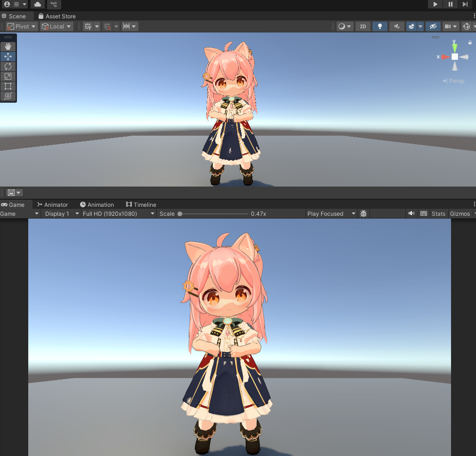476x456 pixels.
Task: Toggle grid visibility on Y axis
Action: point(88,26)
